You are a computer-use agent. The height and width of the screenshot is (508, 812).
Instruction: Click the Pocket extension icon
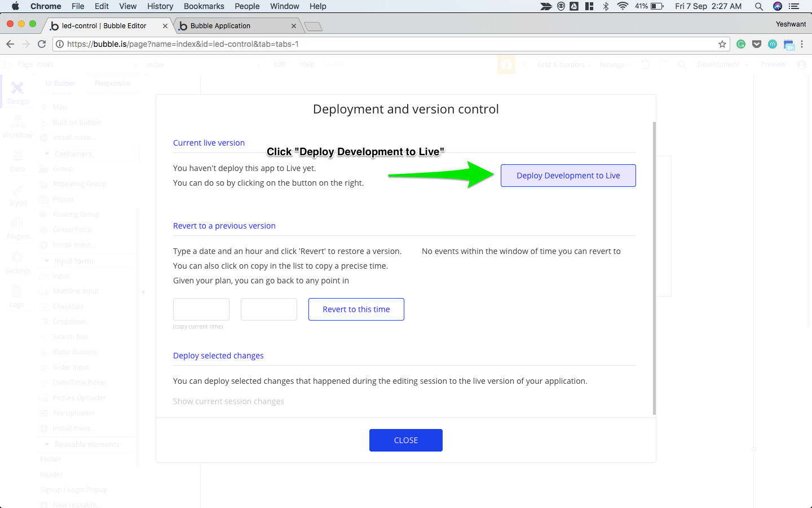coord(757,44)
